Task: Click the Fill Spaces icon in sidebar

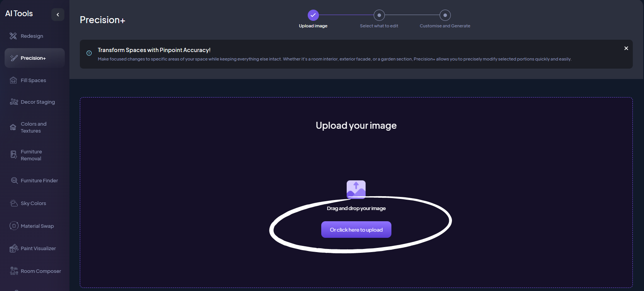Action: (13, 80)
